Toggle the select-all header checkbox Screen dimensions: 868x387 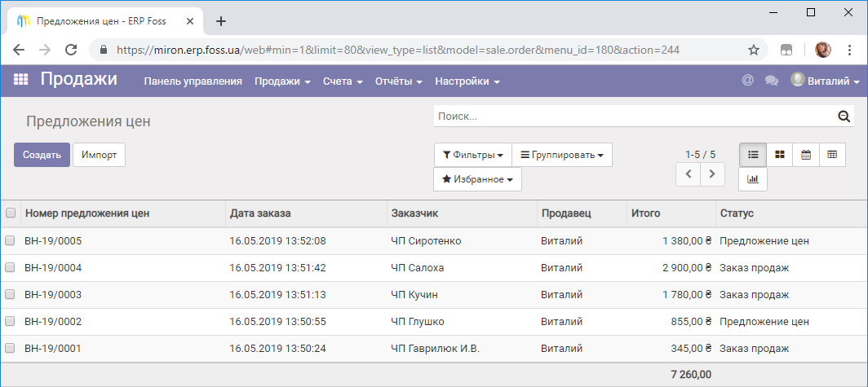(x=10, y=213)
